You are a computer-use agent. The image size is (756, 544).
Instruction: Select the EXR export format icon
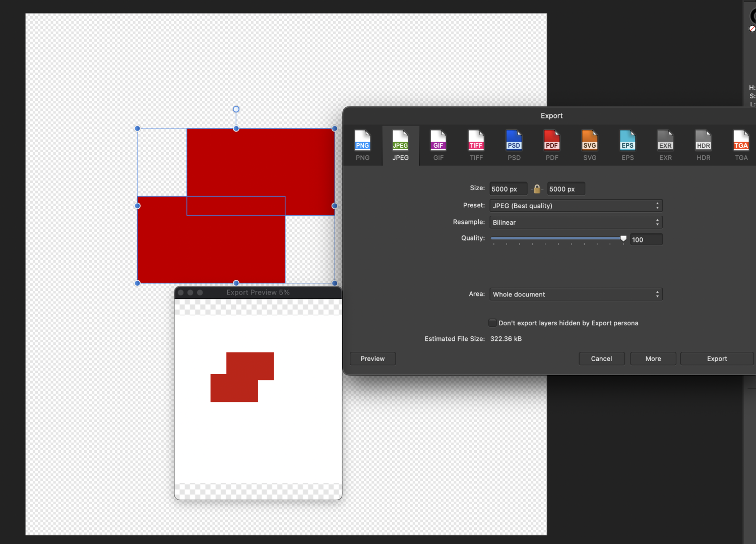click(x=665, y=145)
